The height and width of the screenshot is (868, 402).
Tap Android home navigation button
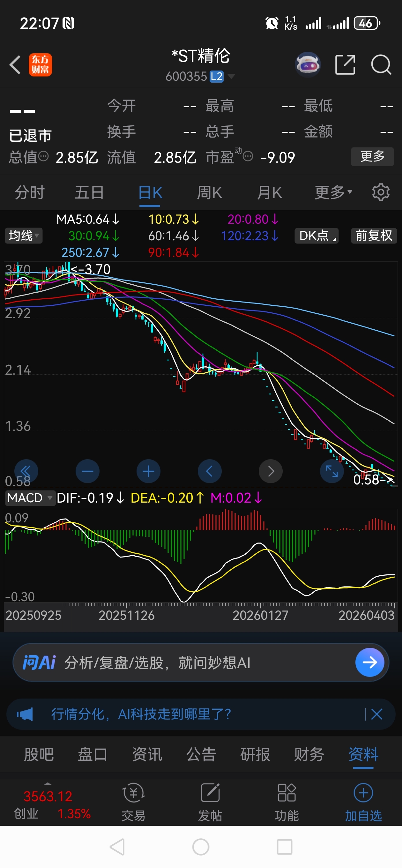coord(201,847)
